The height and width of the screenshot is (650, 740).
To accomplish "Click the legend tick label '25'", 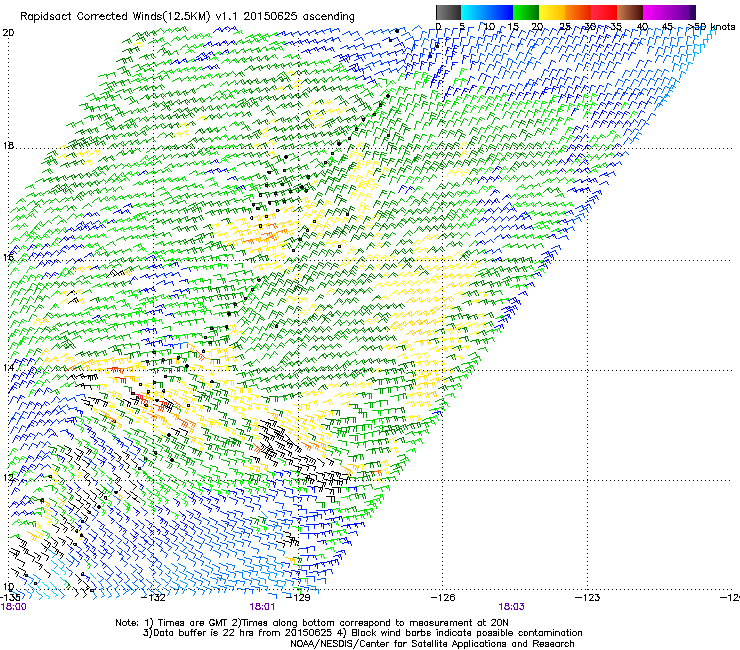I will pyautogui.click(x=565, y=27).
